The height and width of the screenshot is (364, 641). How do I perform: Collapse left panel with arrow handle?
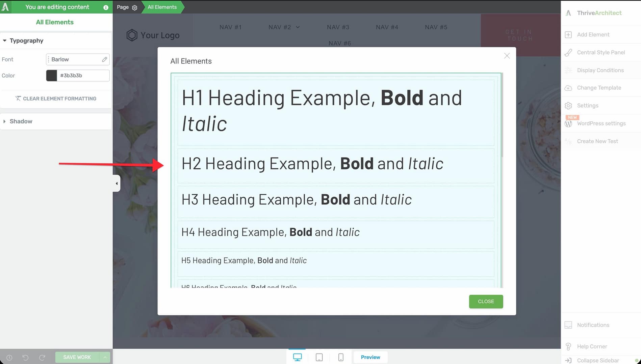[117, 184]
